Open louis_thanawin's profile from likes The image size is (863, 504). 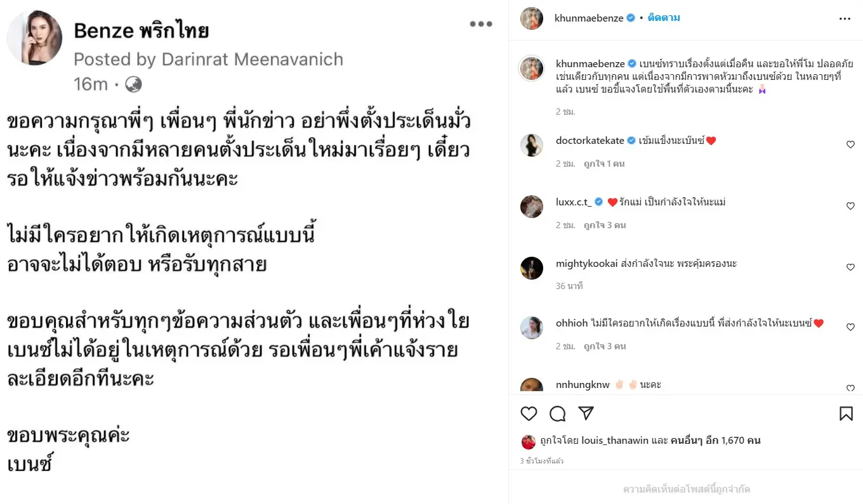coord(615,441)
